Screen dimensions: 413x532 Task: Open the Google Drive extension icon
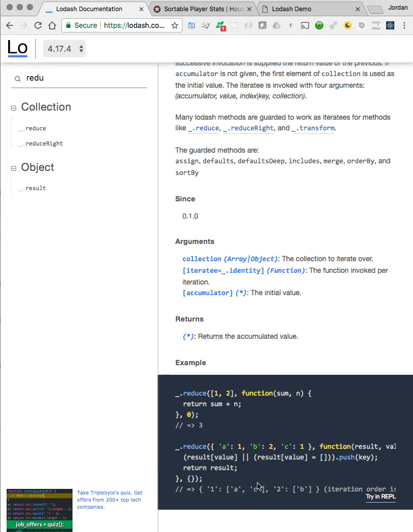pyautogui.click(x=277, y=25)
